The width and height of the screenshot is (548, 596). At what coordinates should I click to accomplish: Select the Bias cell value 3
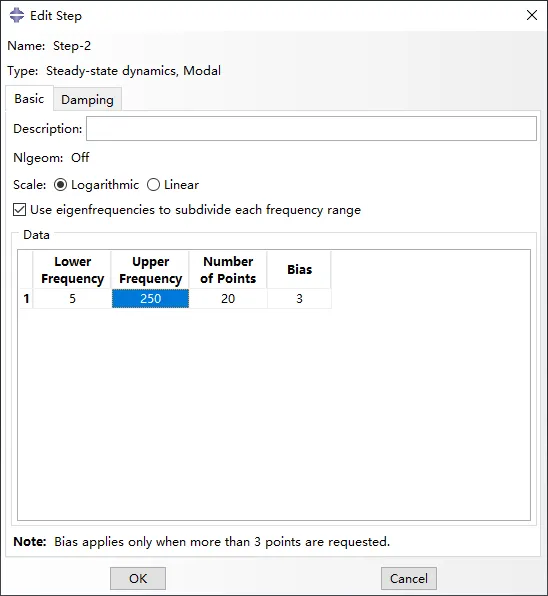299,299
